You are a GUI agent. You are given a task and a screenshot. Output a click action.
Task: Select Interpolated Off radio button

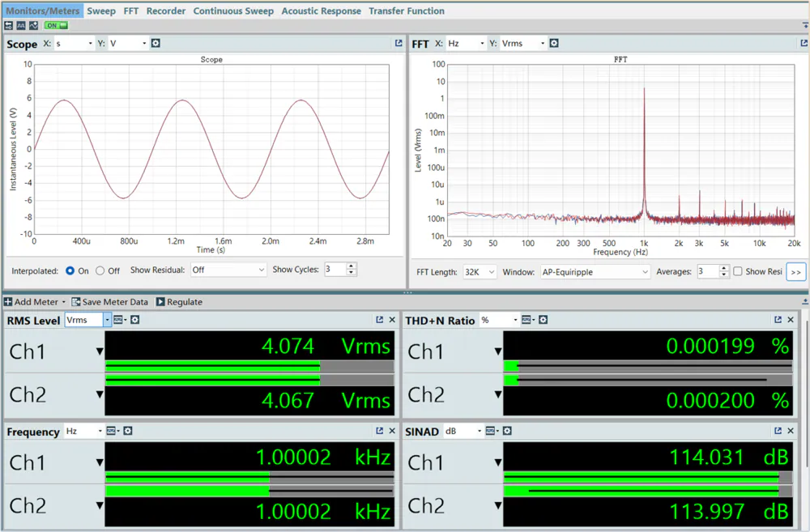click(x=100, y=271)
